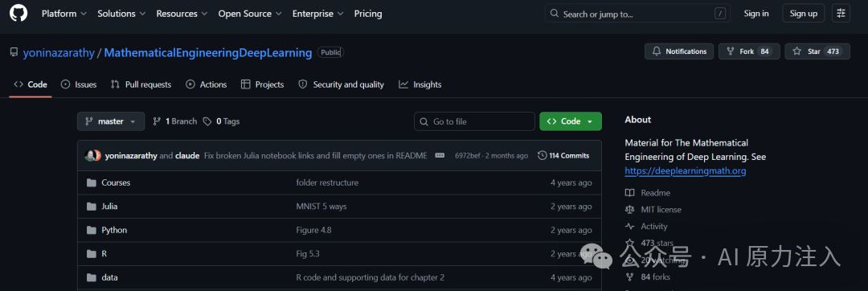This screenshot has width=868, height=291.
Task: Open the command palette icon beside Sign up
Action: (x=841, y=14)
